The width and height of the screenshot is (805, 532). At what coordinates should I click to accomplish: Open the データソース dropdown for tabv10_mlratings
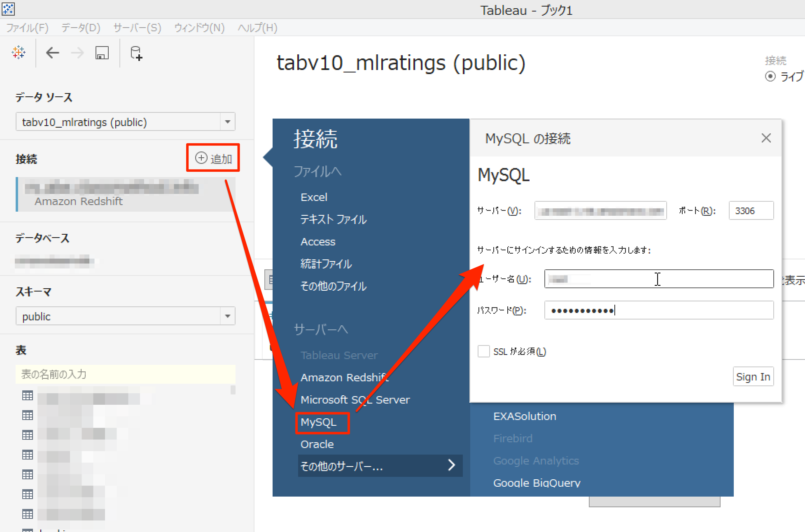click(228, 121)
